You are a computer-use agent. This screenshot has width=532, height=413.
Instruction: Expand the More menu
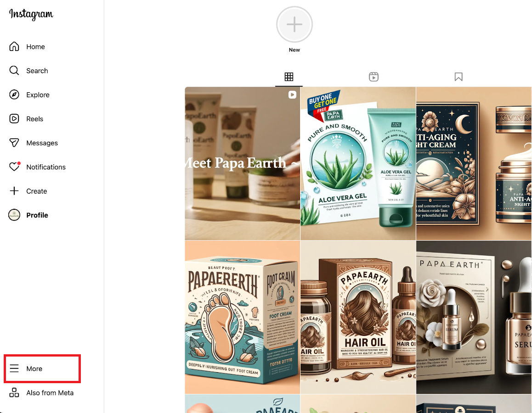42,368
